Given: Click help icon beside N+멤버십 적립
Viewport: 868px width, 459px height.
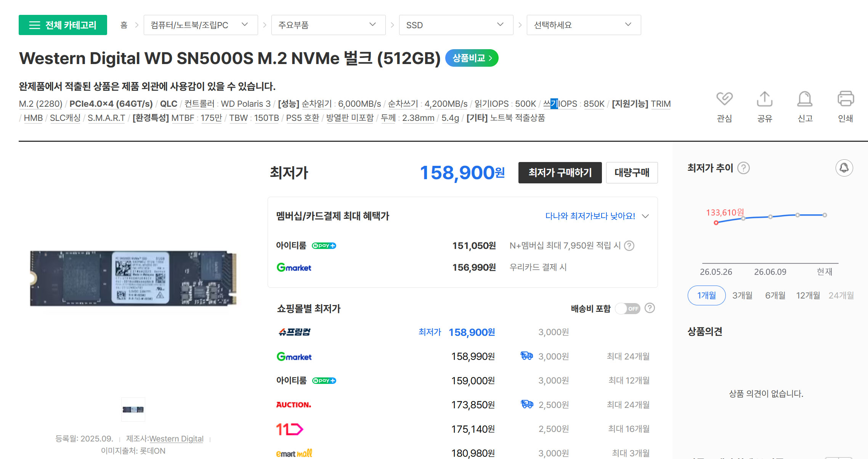Looking at the screenshot, I should point(629,246).
